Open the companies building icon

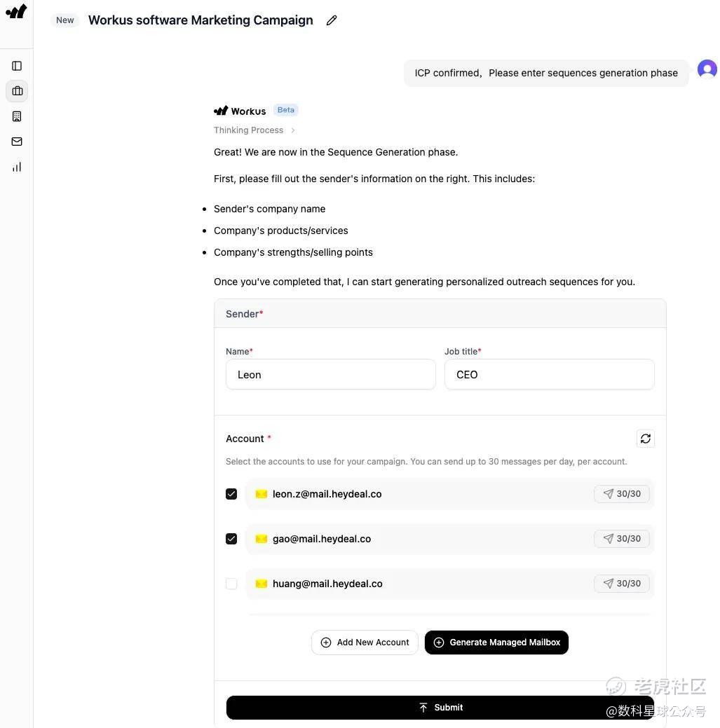coord(17,116)
